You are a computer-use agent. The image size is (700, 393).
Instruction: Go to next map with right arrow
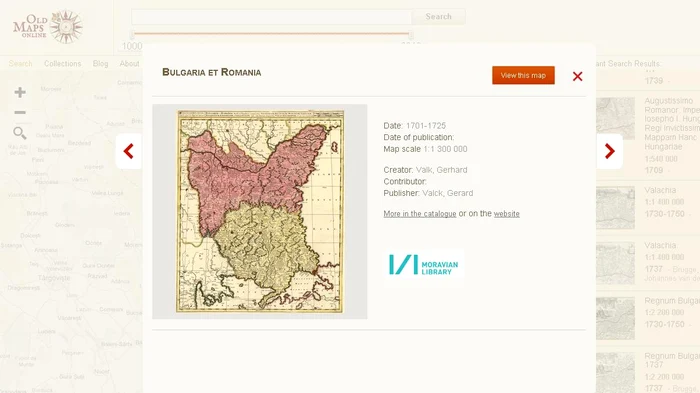(609, 151)
